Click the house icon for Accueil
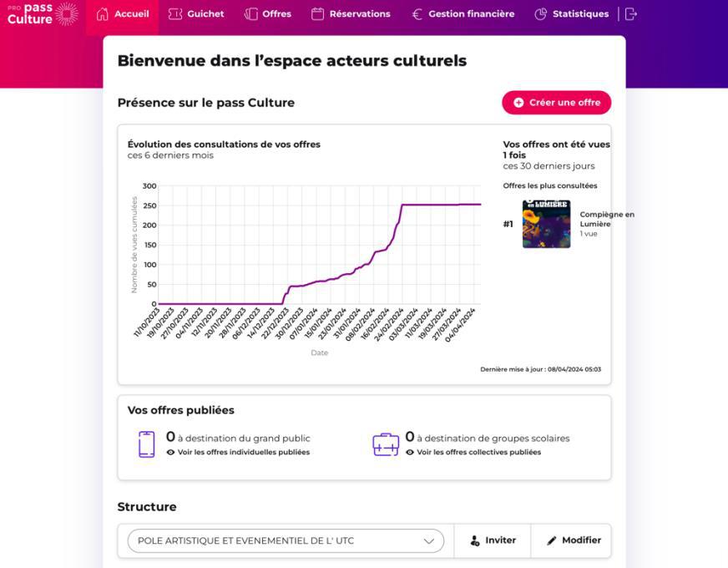The width and height of the screenshot is (728, 568). tap(103, 14)
